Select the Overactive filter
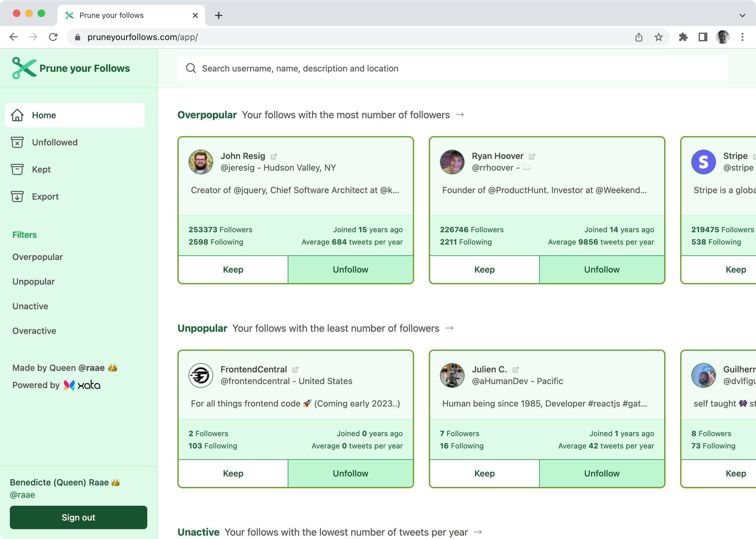 point(34,331)
